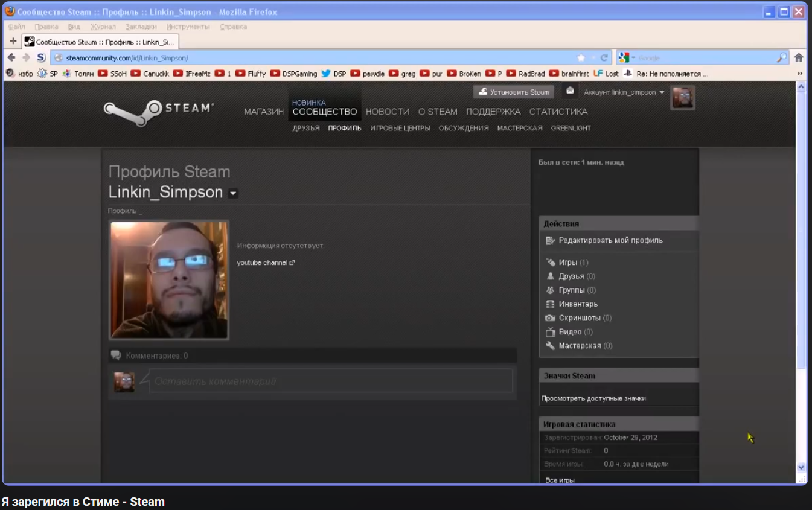The height and width of the screenshot is (510, 812).
Task: Open НОВОСТИ in the Steam navigation
Action: coord(388,112)
